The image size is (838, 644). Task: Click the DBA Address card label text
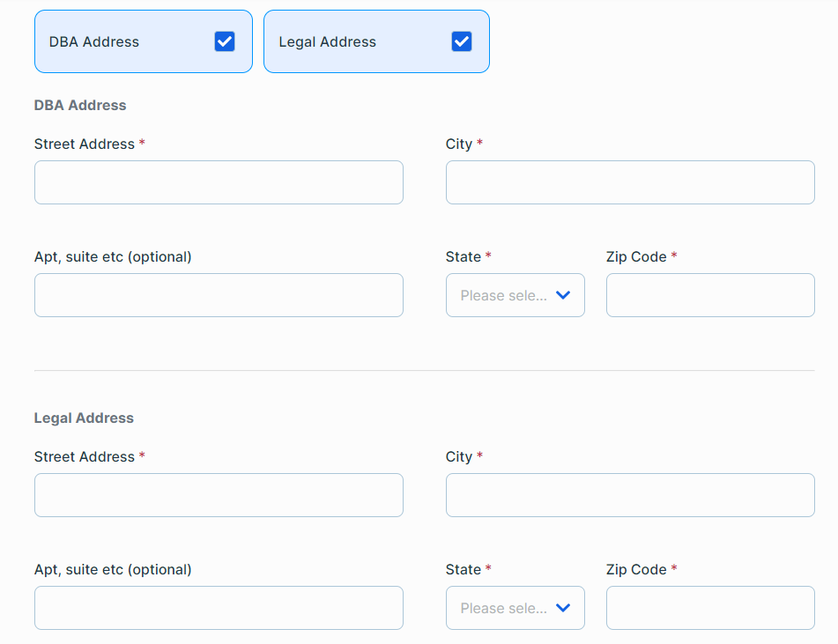[x=94, y=42]
